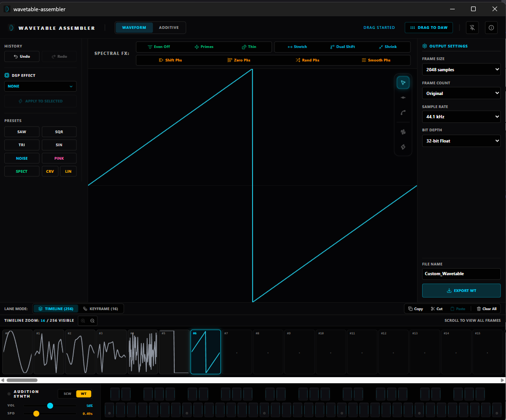Apply Dual Shift spectral effect
This screenshot has height=420, width=506.
342,47
